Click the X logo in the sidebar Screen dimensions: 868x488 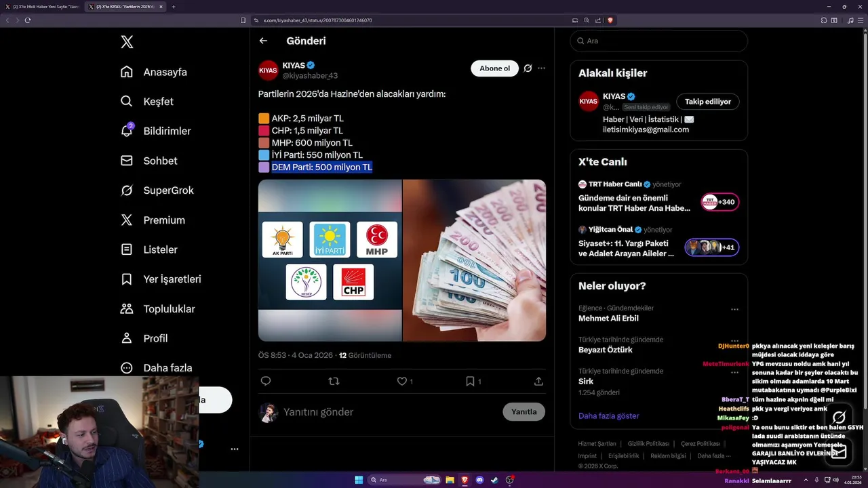coord(127,42)
